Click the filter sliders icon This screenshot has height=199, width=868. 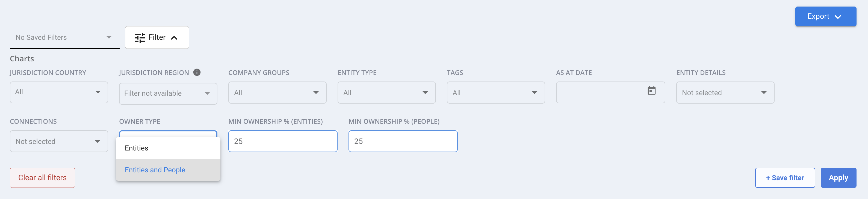(x=140, y=38)
